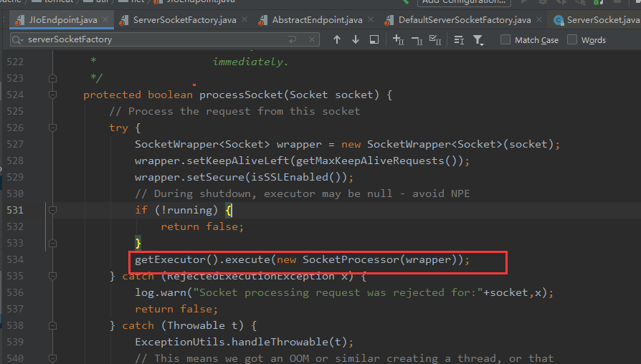Viewport: 641px width, 364px height.
Task: Click line number 531 in the gutter
Action: [x=15, y=210]
